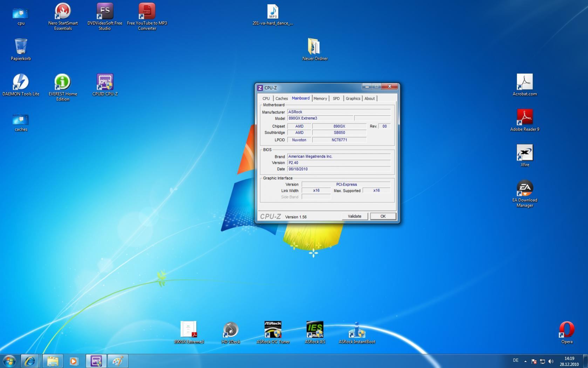This screenshot has height=368, width=588.
Task: Click the NCT6771 LPCIO value
Action: pyautogui.click(x=339, y=140)
